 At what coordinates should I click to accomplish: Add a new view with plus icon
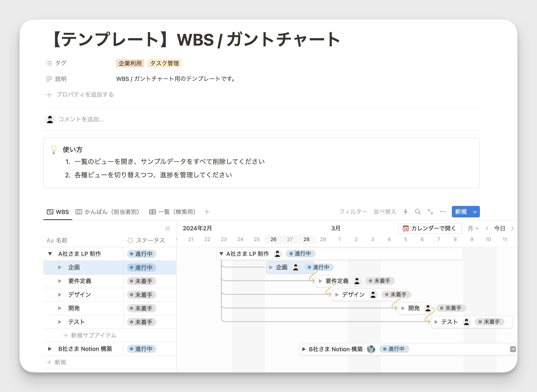[x=207, y=212]
